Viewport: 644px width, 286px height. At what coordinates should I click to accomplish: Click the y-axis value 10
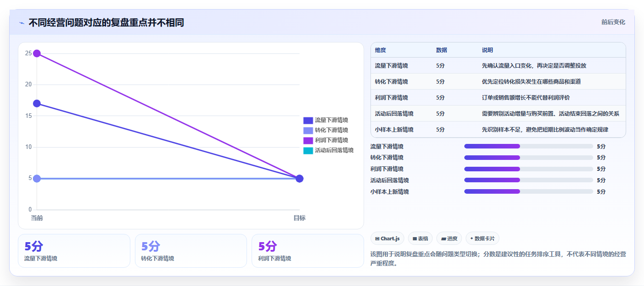28,147
